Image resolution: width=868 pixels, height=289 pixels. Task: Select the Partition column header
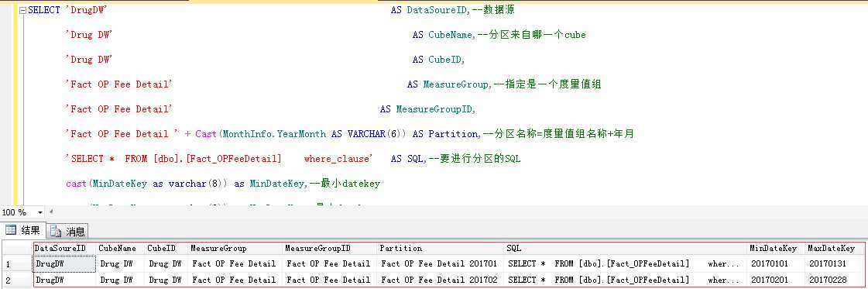pos(441,249)
